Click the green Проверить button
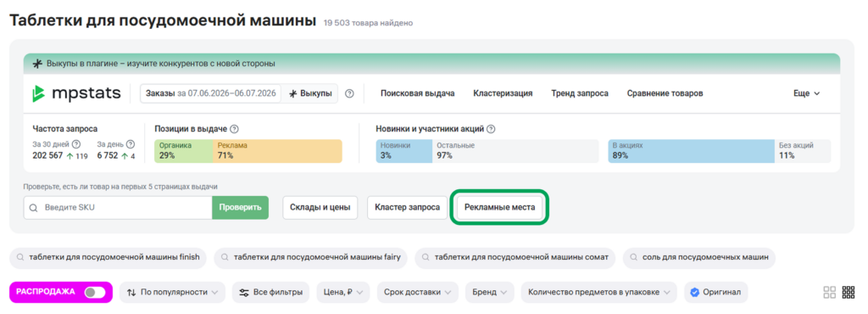Screen dimensions: 868x314 (240, 208)
